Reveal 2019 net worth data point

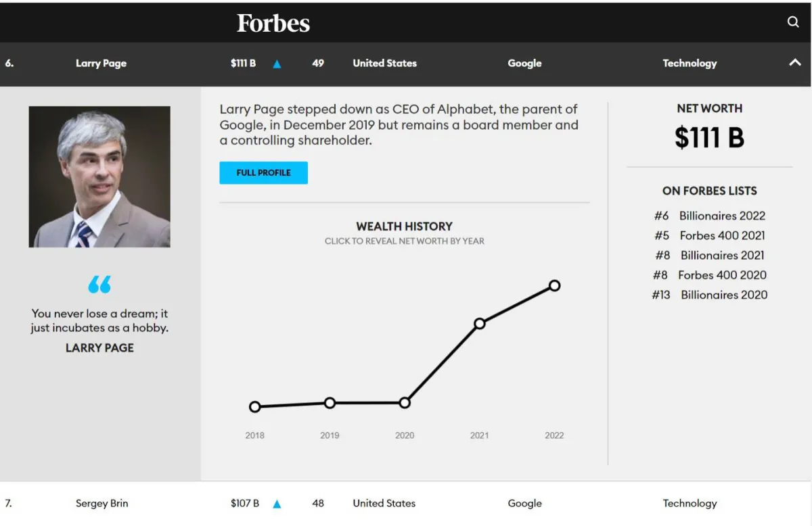click(x=330, y=403)
